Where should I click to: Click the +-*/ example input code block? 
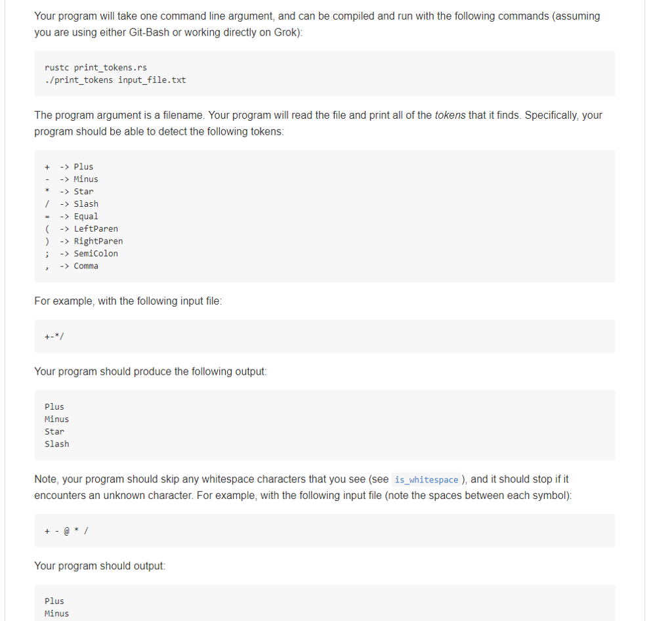pos(324,336)
